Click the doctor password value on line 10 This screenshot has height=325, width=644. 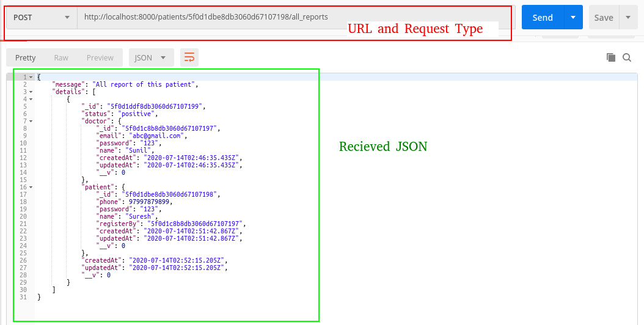tap(149, 143)
